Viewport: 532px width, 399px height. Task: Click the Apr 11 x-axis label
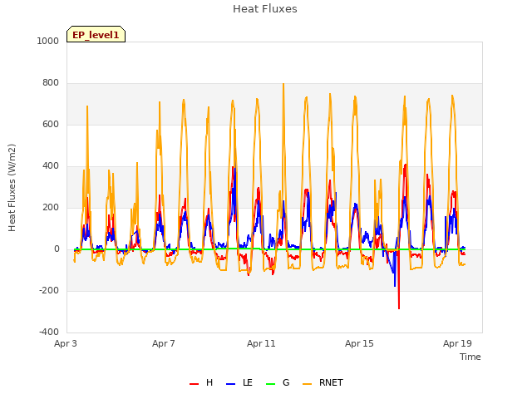pos(261,343)
